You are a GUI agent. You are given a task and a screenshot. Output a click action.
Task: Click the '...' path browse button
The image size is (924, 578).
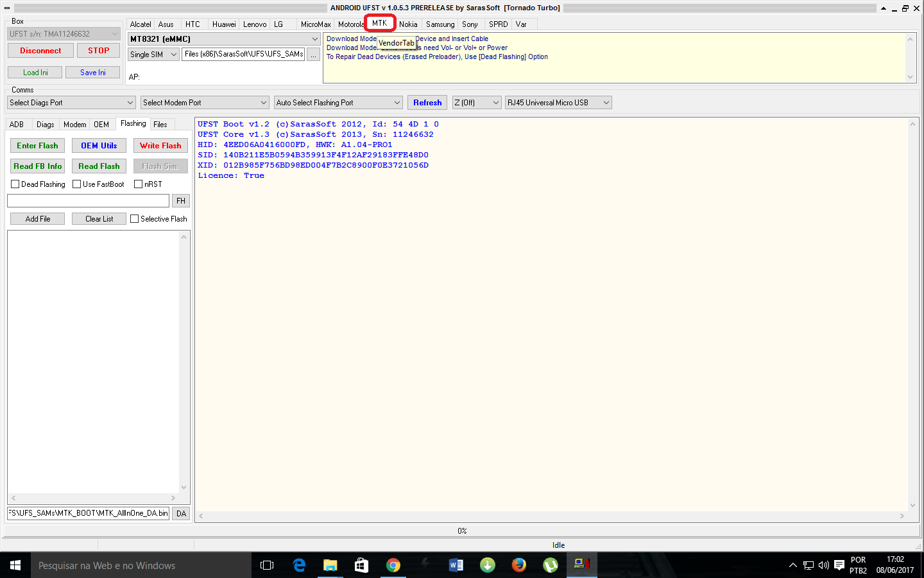point(313,55)
